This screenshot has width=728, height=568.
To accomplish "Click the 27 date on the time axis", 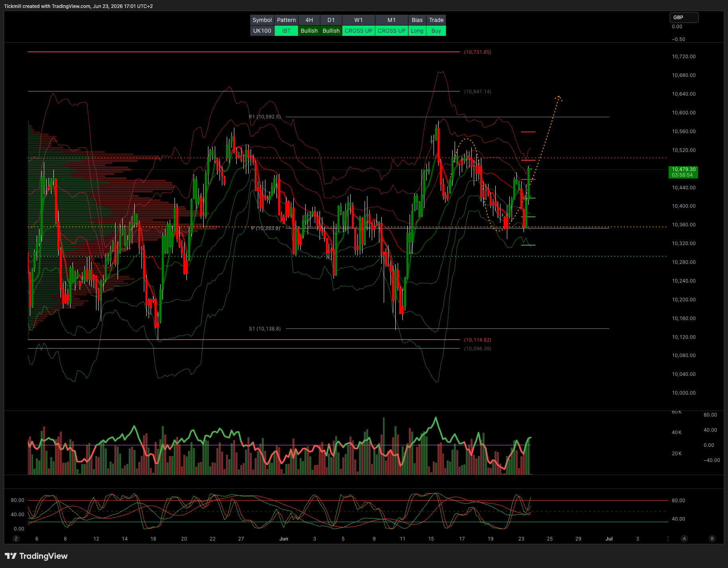I will [241, 539].
